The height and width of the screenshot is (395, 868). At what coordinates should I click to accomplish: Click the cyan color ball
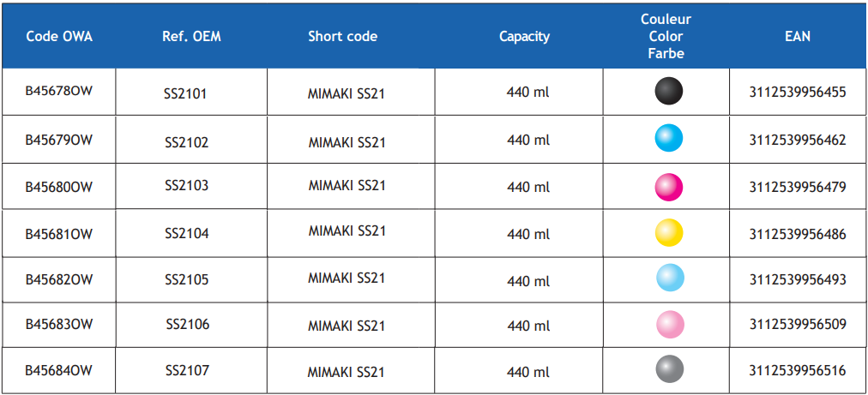pyautogui.click(x=669, y=138)
